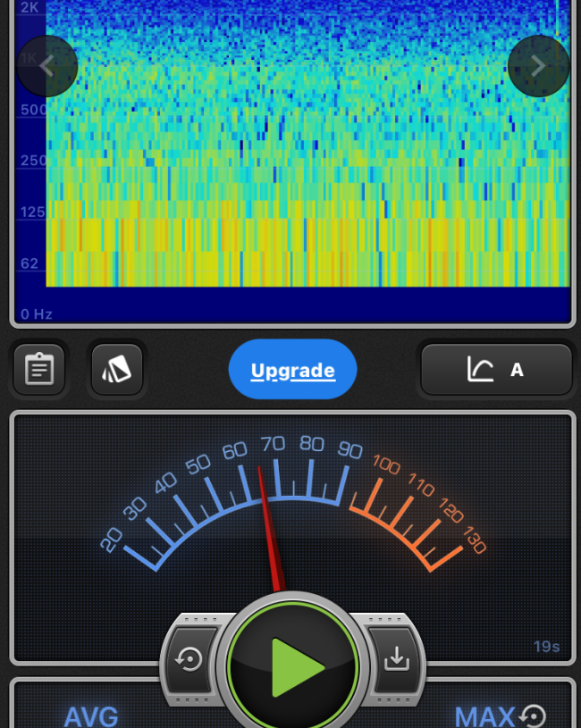
Task: Tap the 100 mark on decibel gauge
Action: click(386, 464)
